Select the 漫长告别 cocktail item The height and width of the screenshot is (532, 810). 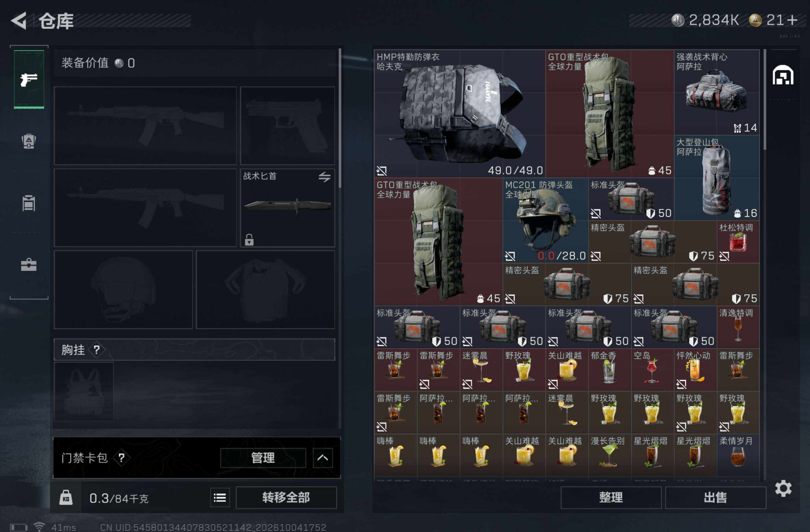[610, 455]
